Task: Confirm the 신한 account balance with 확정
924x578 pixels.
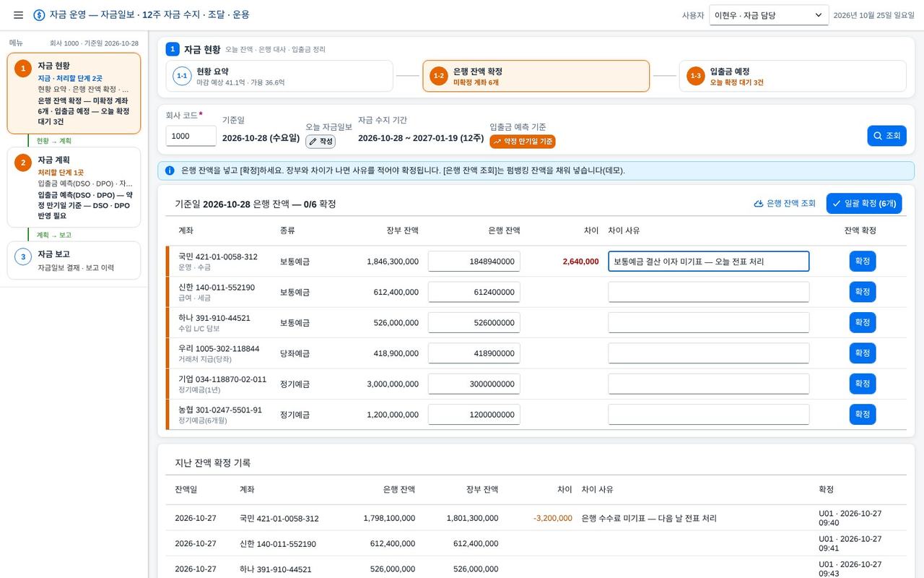Action: 863,292
